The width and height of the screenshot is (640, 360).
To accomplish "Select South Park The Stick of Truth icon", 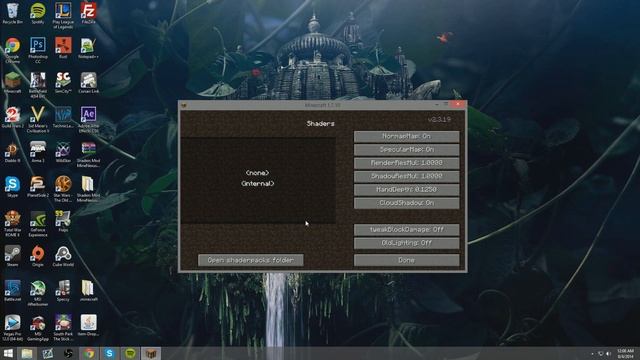I will [x=63, y=328].
